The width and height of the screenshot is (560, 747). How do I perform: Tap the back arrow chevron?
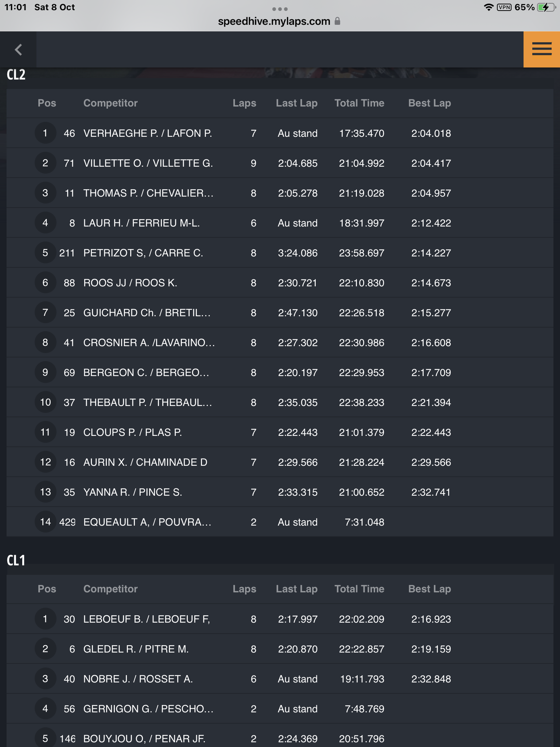18,50
